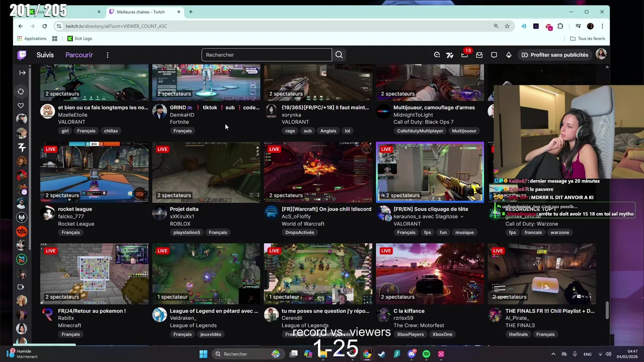This screenshot has height=362, width=644.
Task: Open xXKiruXx1 channel link
Action: point(182,217)
